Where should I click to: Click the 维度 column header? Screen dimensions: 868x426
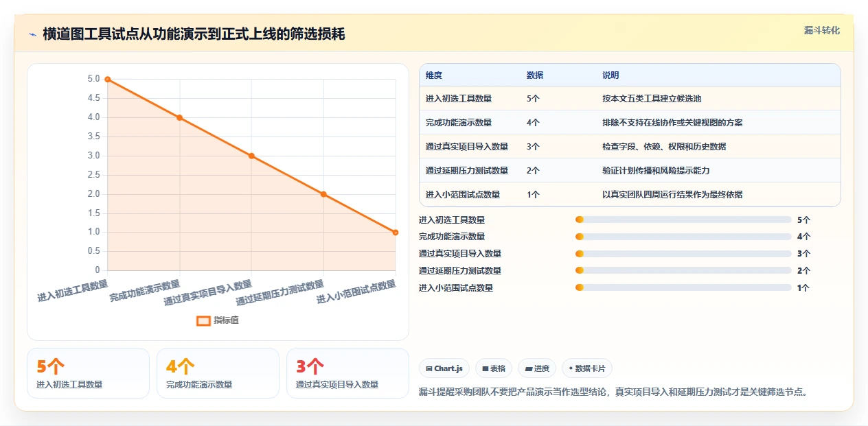pyautogui.click(x=434, y=75)
